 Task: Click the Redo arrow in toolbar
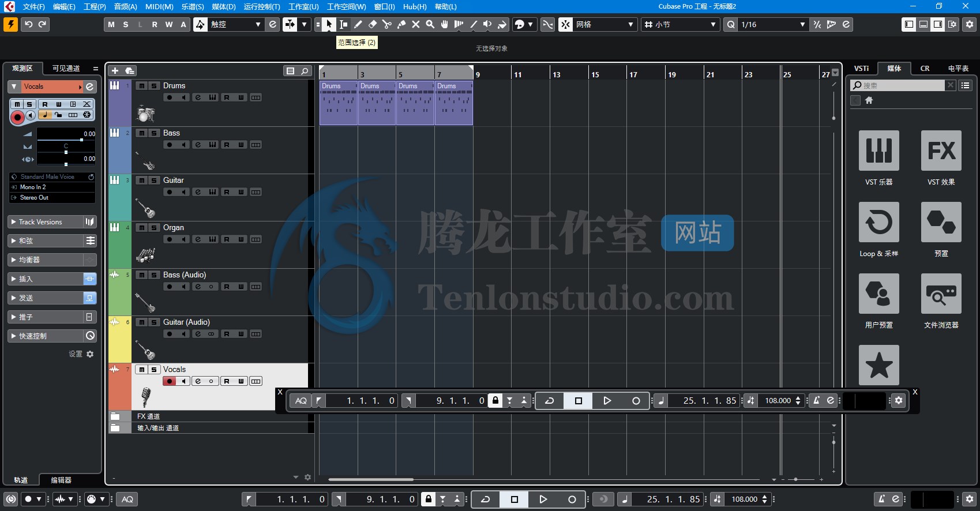pyautogui.click(x=42, y=24)
